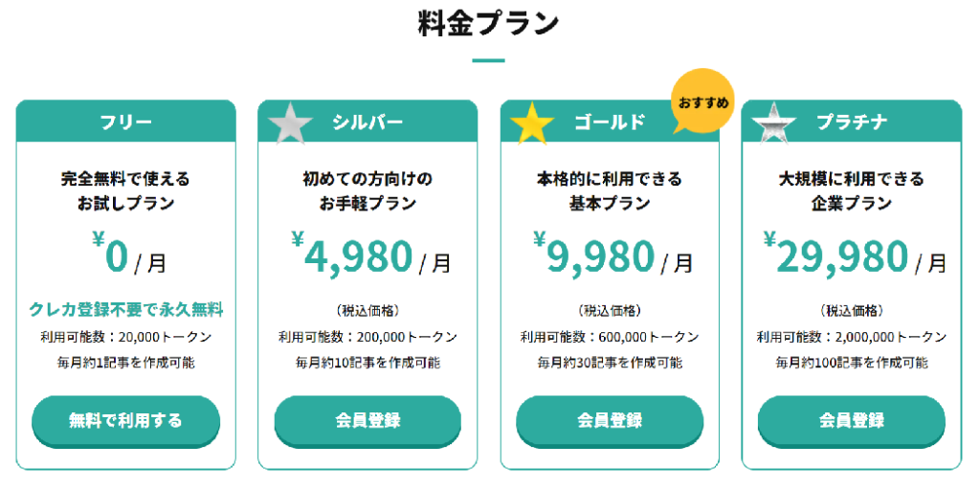This screenshot has height=489, width=980.
Task: Click the 料金プラン page heading
Action: click(488, 23)
